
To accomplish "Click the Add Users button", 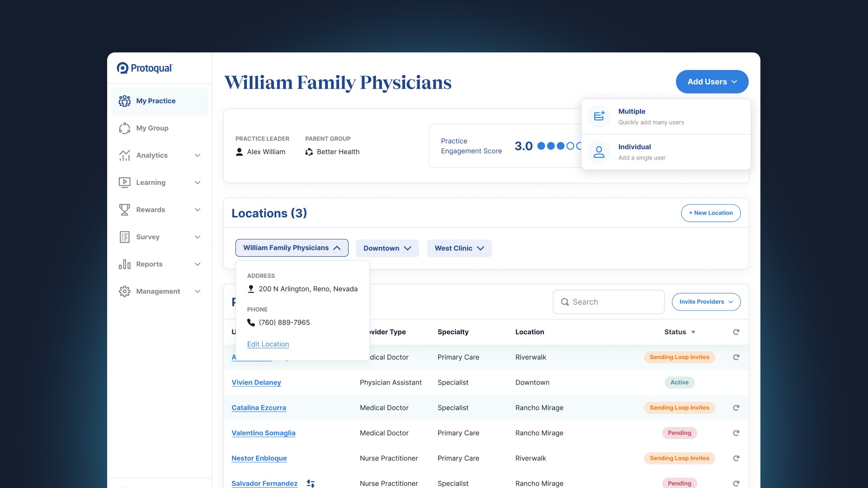I will 712,82.
